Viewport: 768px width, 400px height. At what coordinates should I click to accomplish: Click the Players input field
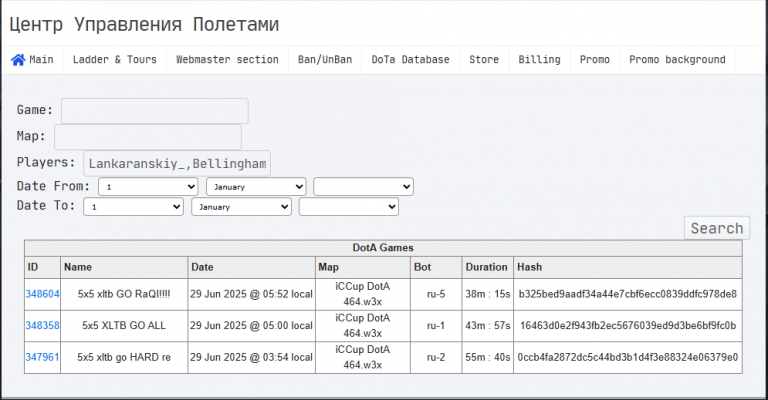pyautogui.click(x=177, y=163)
